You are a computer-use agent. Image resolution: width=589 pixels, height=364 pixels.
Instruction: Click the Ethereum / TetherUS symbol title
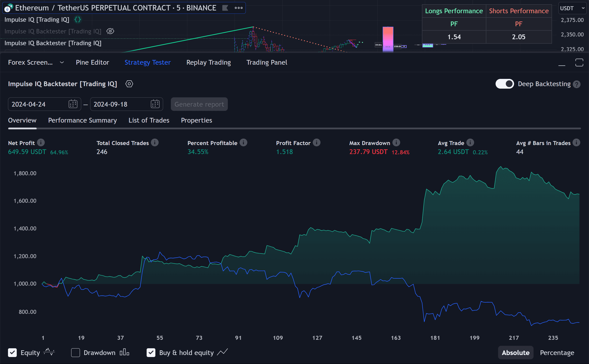(116, 8)
